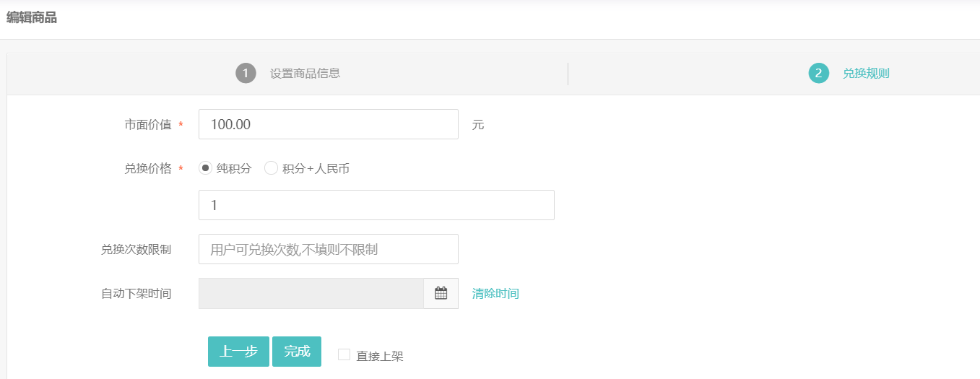Screen dimensions: 980x379
Task: Click the 市面价值 field label
Action: [x=148, y=125]
